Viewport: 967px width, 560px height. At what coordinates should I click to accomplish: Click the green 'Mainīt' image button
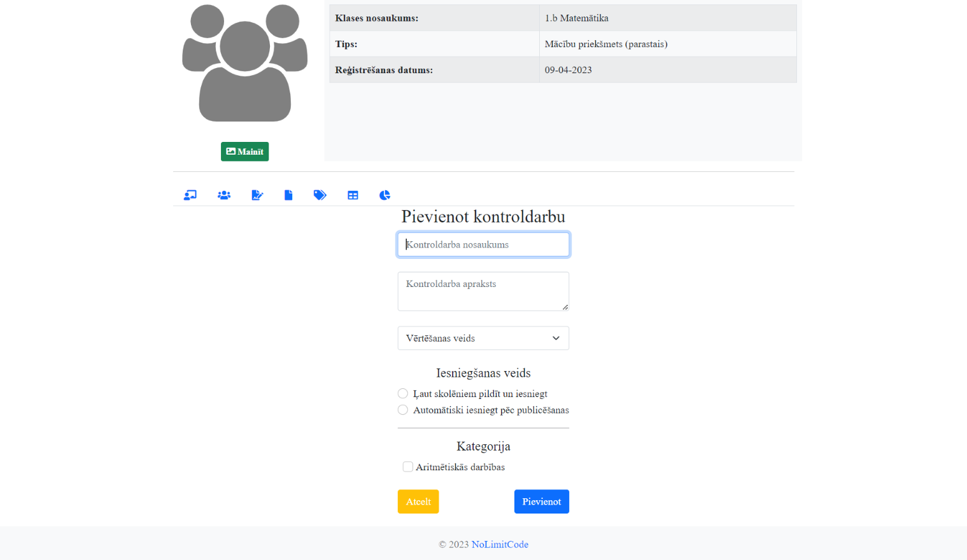click(x=244, y=151)
